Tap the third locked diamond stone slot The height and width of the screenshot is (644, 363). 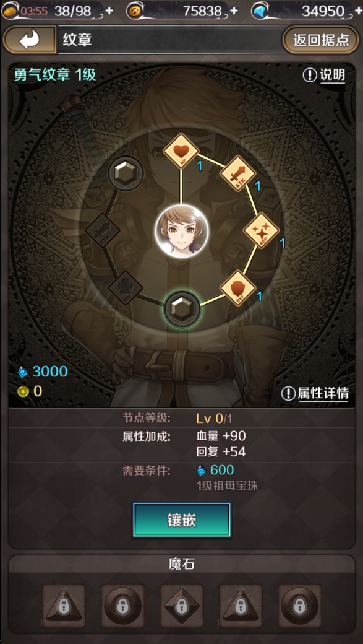pyautogui.click(x=182, y=606)
